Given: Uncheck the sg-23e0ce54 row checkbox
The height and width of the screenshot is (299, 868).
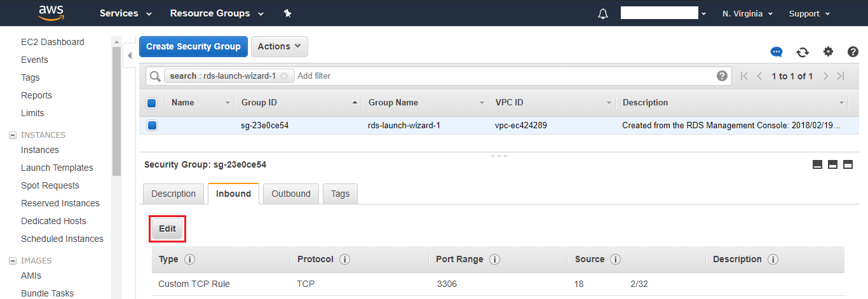Looking at the screenshot, I should 152,126.
